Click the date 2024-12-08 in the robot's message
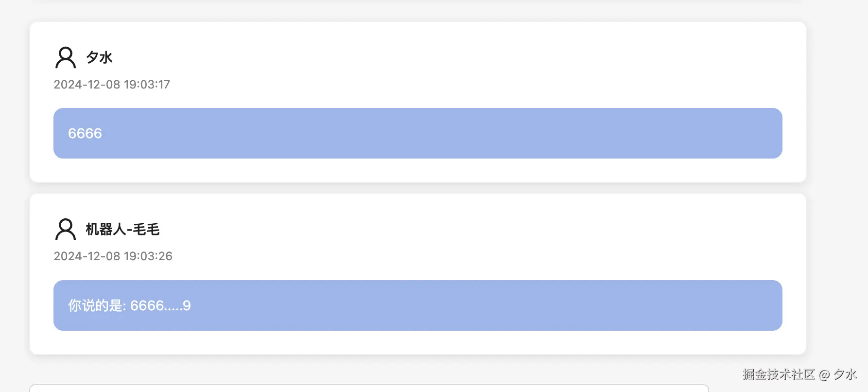868x392 pixels. (87, 256)
